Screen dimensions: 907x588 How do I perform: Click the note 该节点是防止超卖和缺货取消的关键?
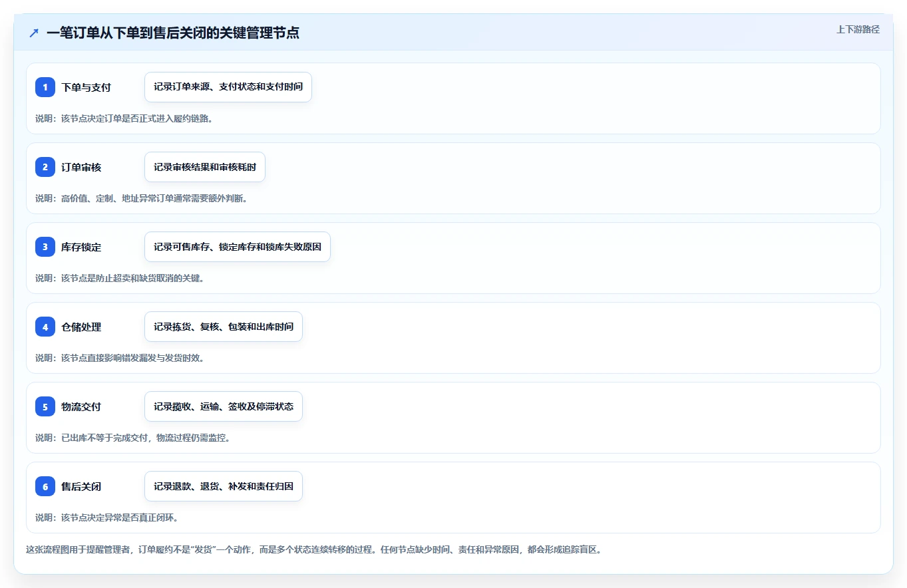(x=120, y=278)
